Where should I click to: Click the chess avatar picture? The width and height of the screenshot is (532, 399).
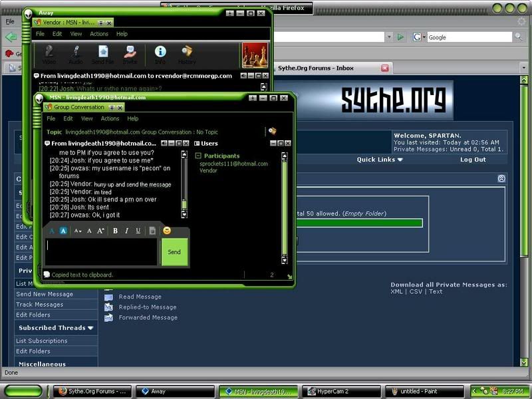tap(255, 55)
